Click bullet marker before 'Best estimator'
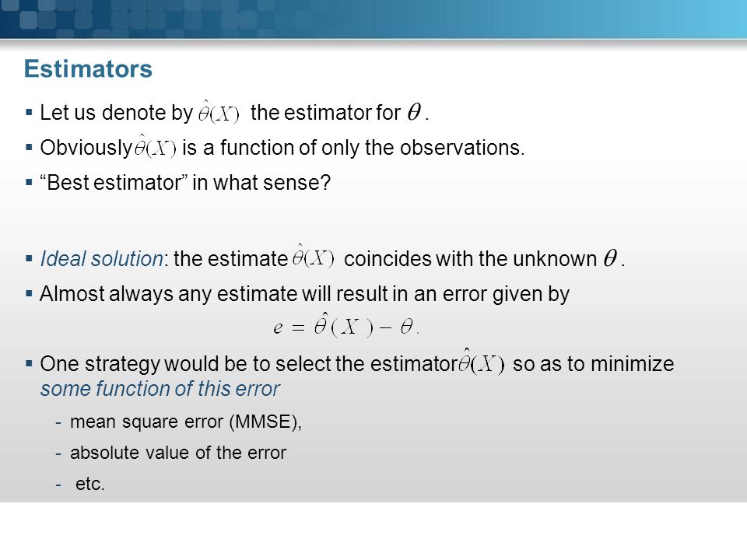The width and height of the screenshot is (747, 560). [x=29, y=182]
